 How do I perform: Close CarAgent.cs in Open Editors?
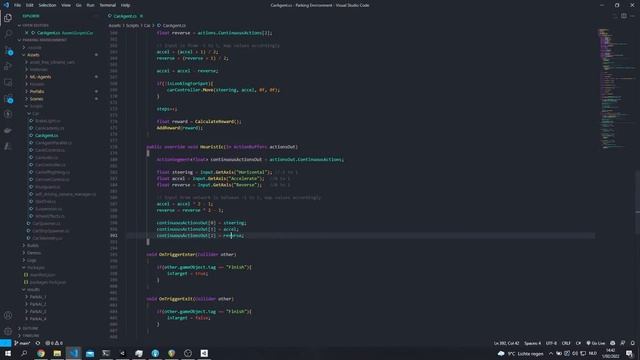click(27, 33)
